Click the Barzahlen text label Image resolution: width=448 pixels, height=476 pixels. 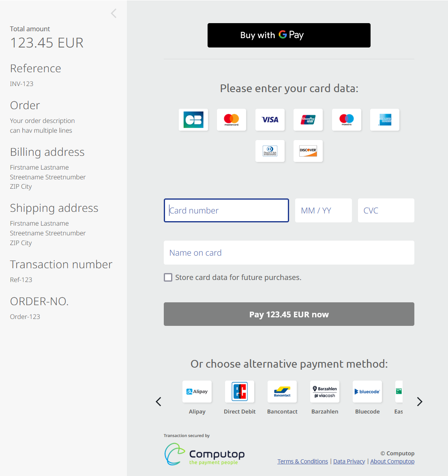point(325,411)
